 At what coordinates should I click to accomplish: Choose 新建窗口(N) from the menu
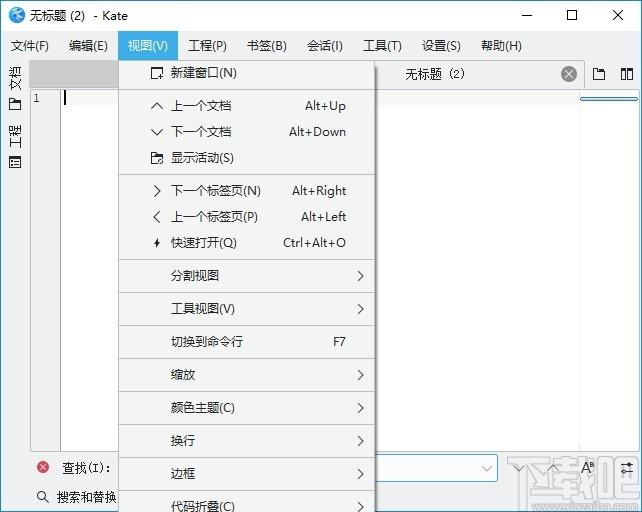pyautogui.click(x=246, y=73)
